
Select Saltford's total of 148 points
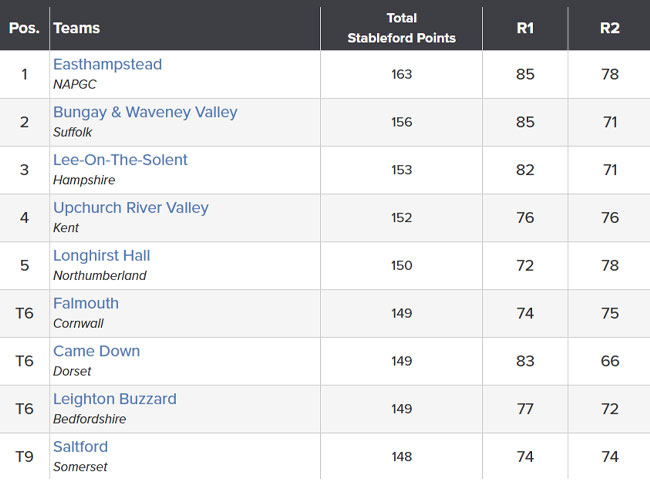click(x=401, y=456)
